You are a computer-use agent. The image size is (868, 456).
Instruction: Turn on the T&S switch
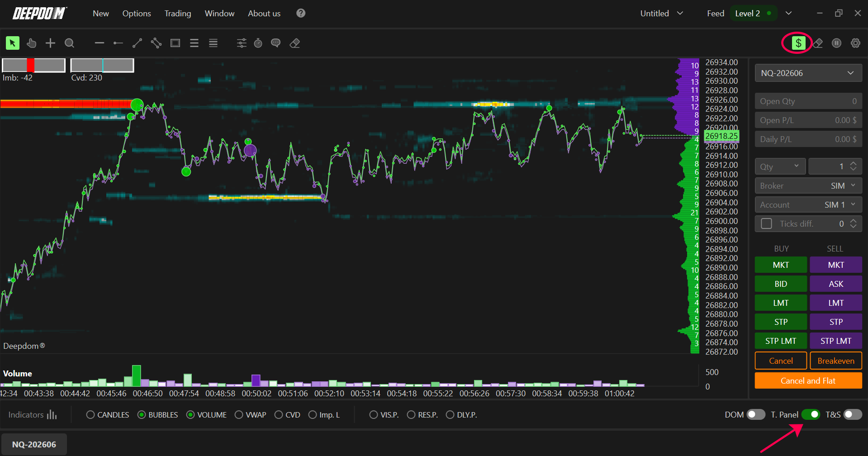click(x=853, y=414)
